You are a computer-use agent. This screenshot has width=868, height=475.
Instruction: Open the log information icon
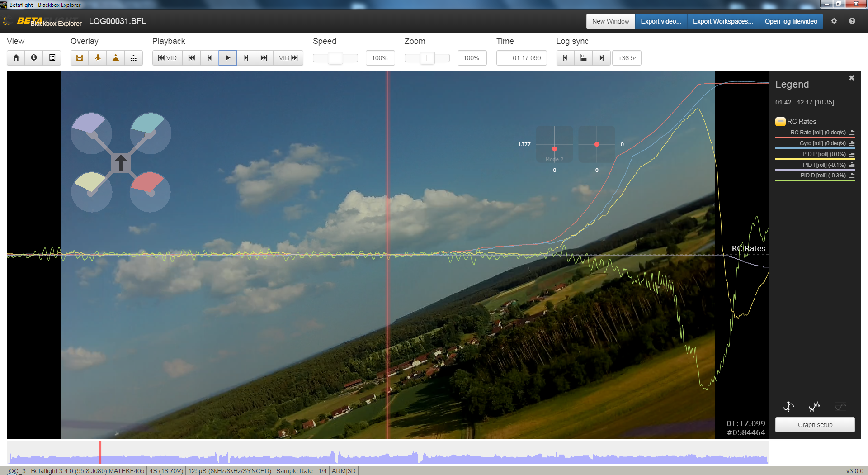pos(34,57)
